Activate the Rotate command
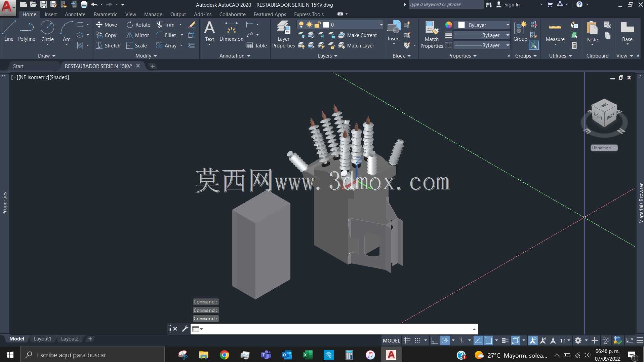644x362 pixels. (138, 25)
